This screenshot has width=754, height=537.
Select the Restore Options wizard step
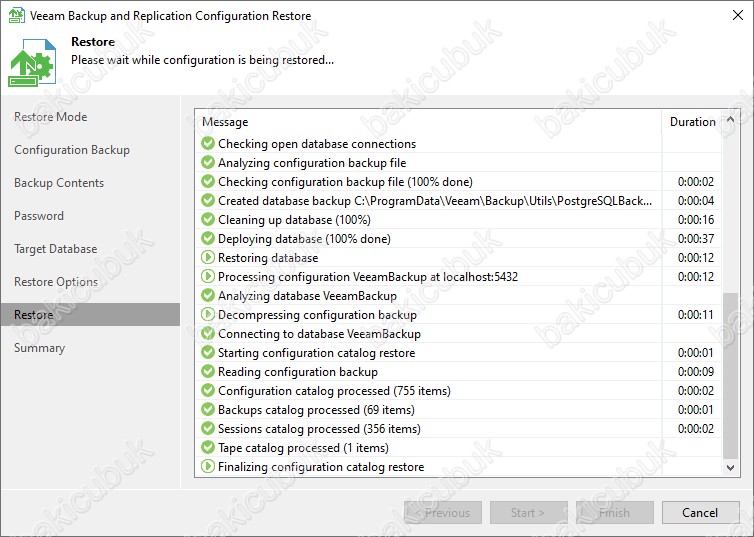[56, 282]
